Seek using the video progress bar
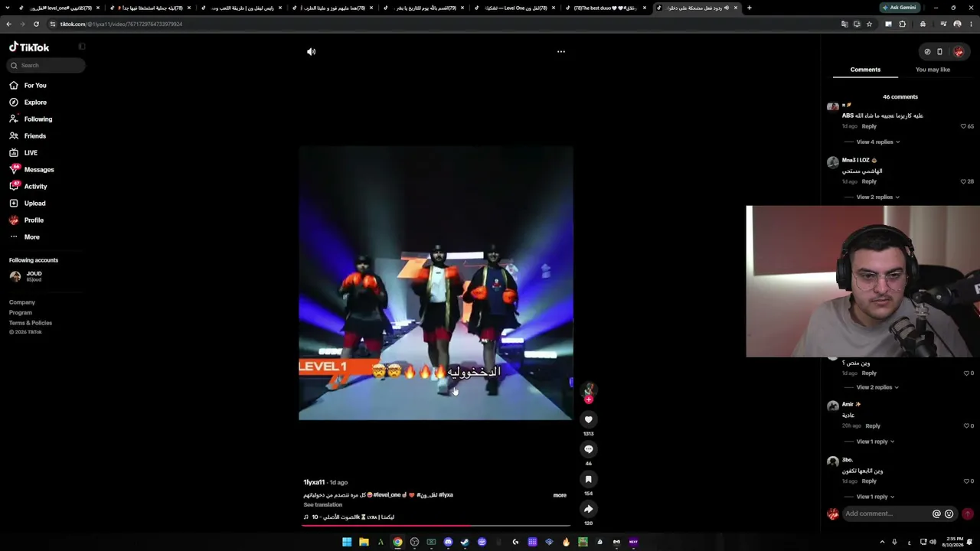Screen dimensions: 980x551 click(x=436, y=525)
